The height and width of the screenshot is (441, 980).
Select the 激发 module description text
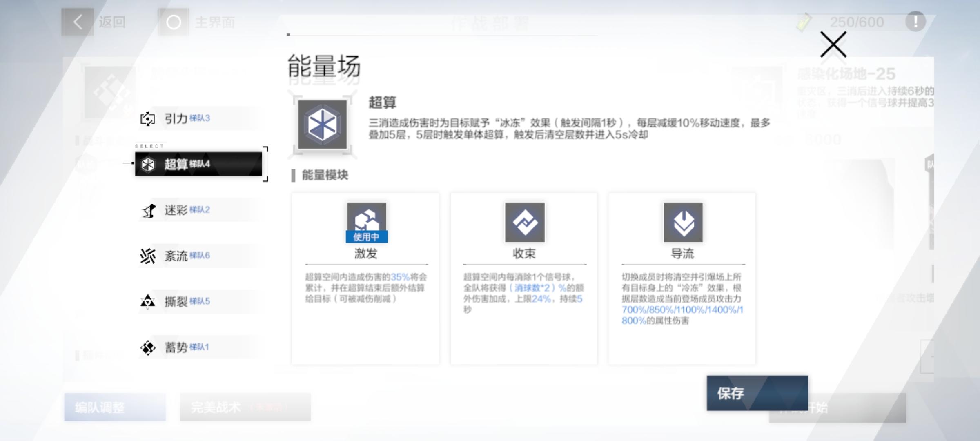point(366,288)
